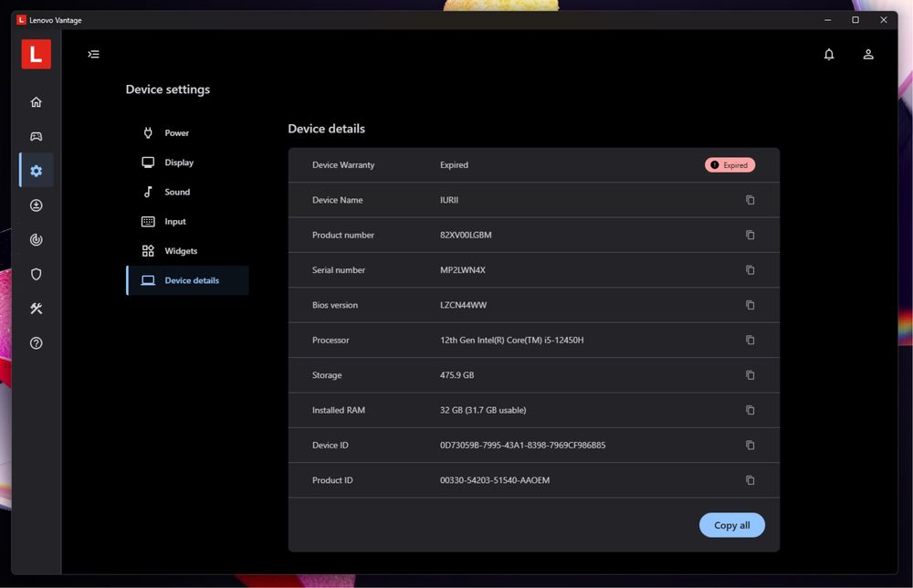The height and width of the screenshot is (588, 913).
Task: Click the Lenovo red L logo
Action: pos(37,54)
